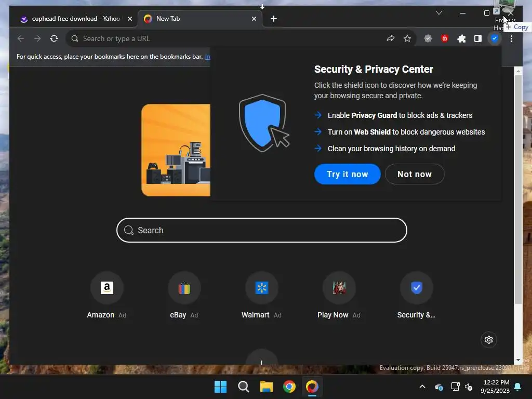Click the Enable Privacy Guard text line
The image size is (532, 399).
[x=400, y=115]
